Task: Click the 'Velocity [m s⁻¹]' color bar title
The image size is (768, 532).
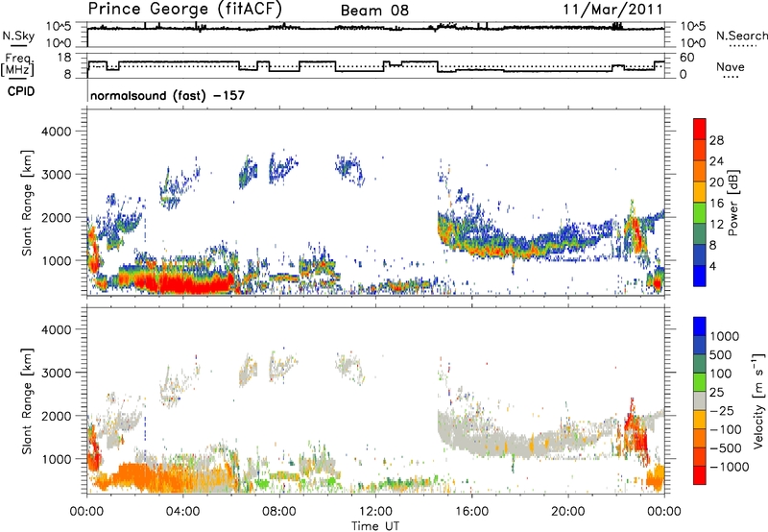Action: (x=758, y=400)
